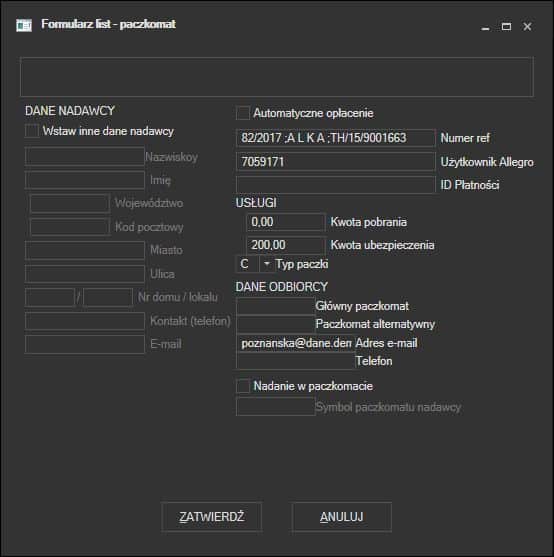The image size is (554, 557).
Task: Click the form icon in title bar
Action: click(24, 25)
